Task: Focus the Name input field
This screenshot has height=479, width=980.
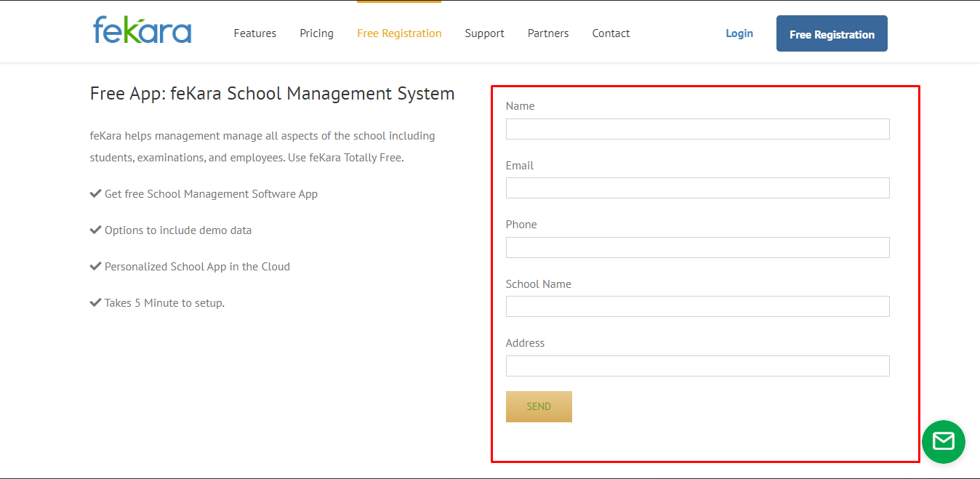Action: (698, 129)
